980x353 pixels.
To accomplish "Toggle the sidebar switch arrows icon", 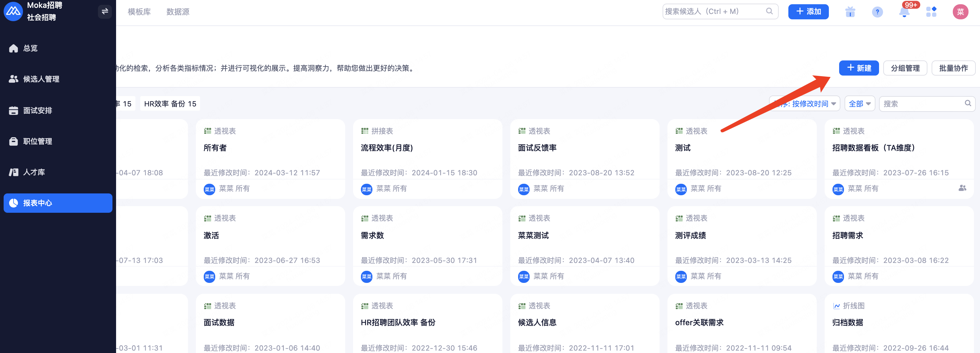I will pos(105,11).
